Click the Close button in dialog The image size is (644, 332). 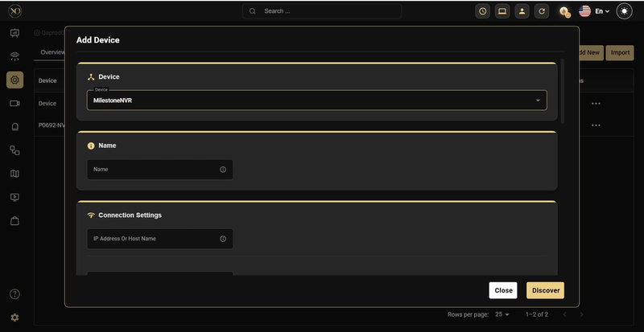(x=503, y=290)
